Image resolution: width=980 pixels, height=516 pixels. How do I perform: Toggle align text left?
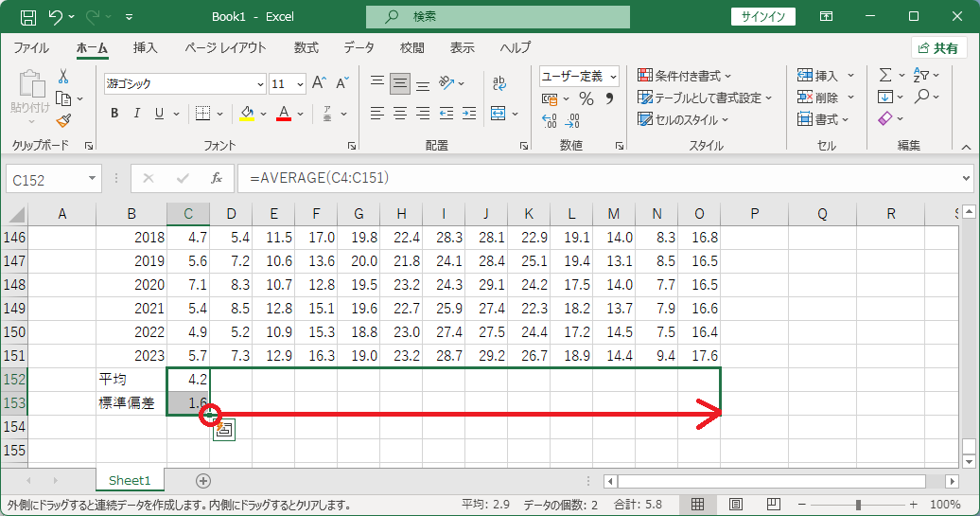click(x=376, y=114)
